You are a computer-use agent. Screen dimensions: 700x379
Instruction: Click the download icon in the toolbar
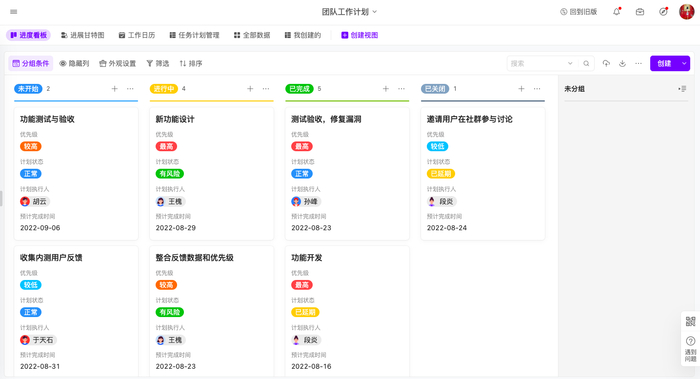[622, 63]
